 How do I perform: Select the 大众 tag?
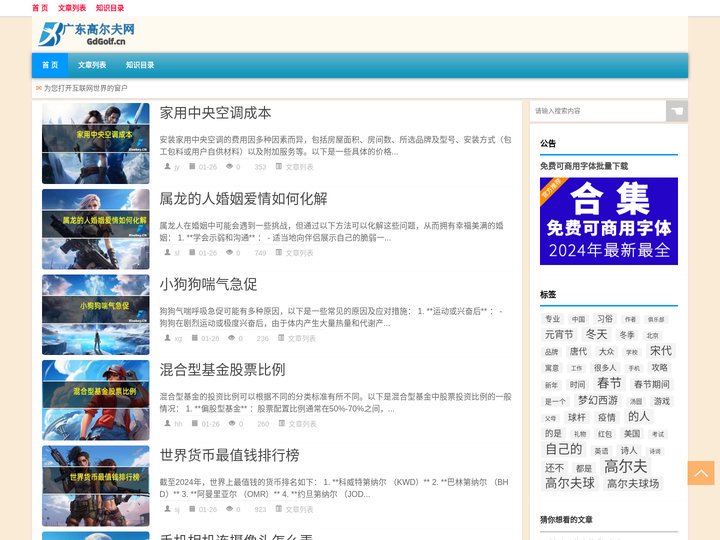pos(607,351)
